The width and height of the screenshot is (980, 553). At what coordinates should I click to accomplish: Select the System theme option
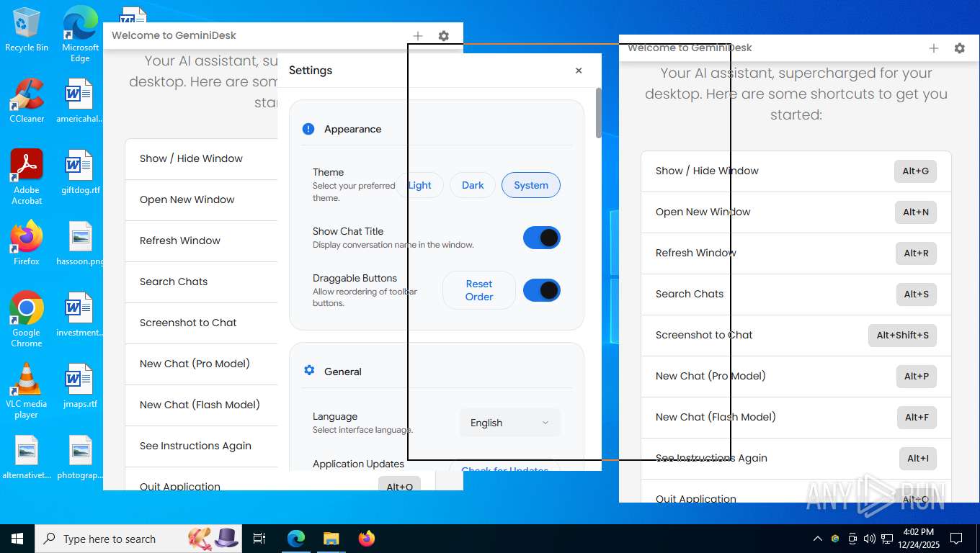tap(531, 185)
